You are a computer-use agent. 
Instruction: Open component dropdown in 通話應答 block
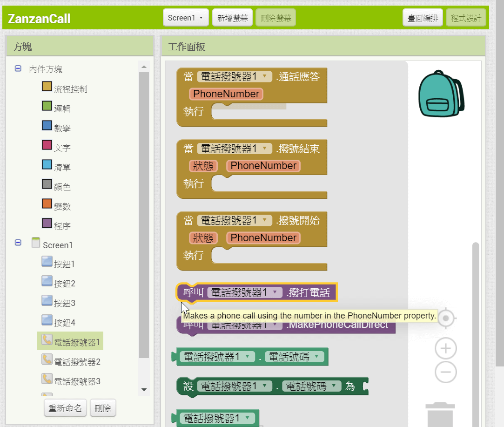[235, 76]
